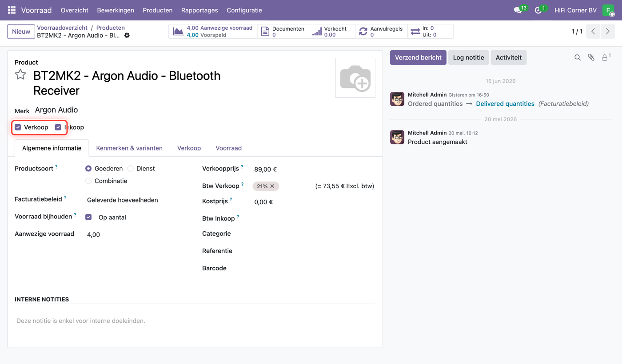
Task: Open the Merk field Argon Audio
Action: (x=56, y=110)
